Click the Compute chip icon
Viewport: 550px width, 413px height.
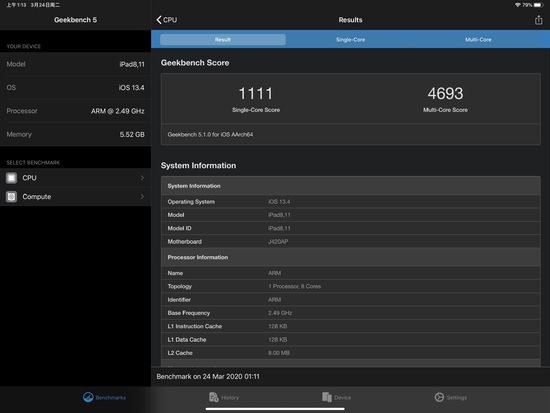(x=11, y=197)
